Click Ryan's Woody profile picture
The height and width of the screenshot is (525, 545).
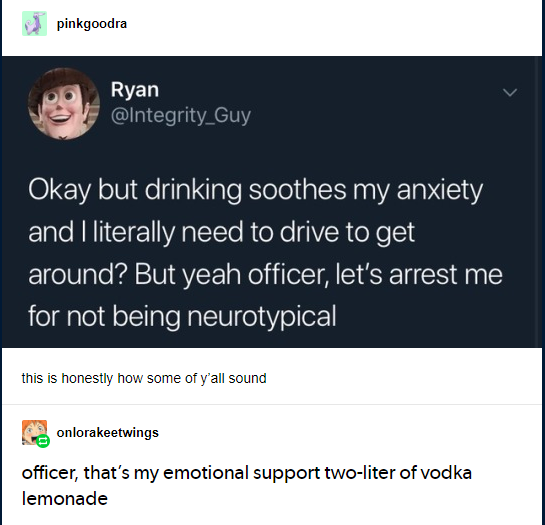tap(64, 104)
